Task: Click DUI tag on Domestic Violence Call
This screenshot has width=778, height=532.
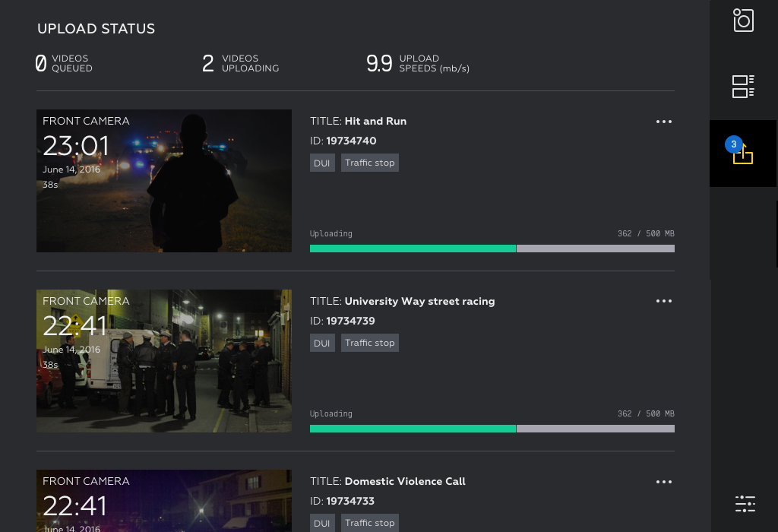Action: coord(322,523)
